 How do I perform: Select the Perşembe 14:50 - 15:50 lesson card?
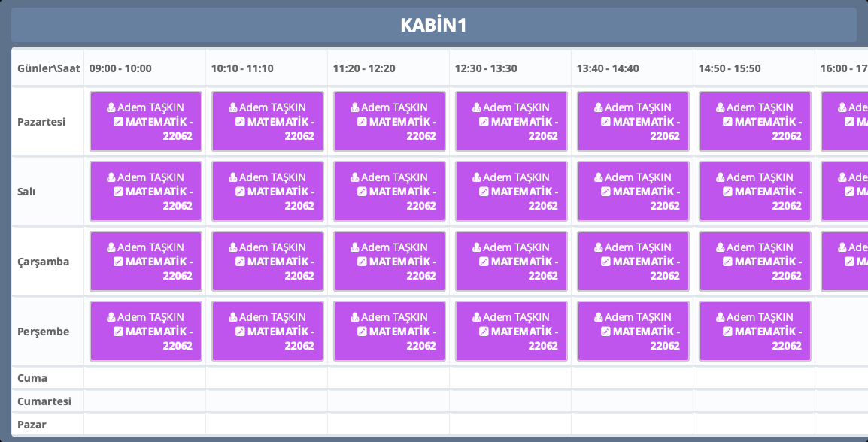(x=755, y=331)
